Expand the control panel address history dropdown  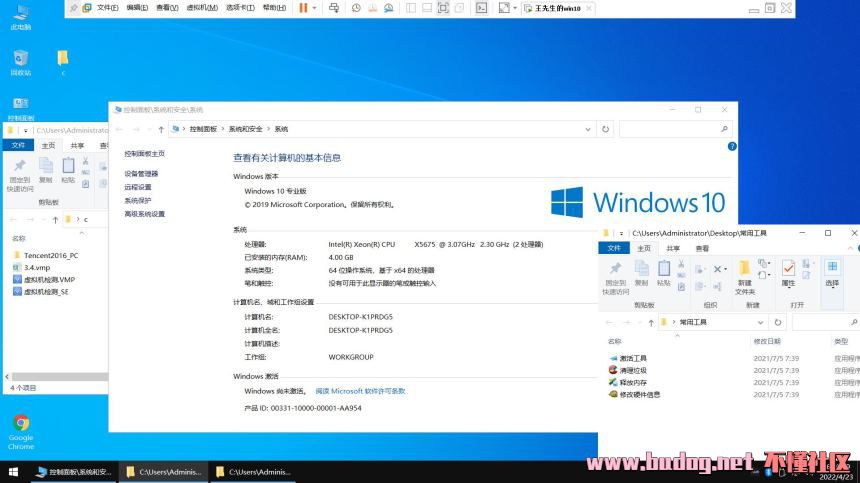click(x=590, y=129)
